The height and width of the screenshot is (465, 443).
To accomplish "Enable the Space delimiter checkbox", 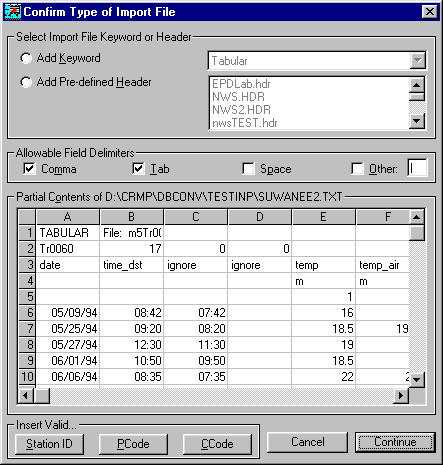I will tap(248, 169).
